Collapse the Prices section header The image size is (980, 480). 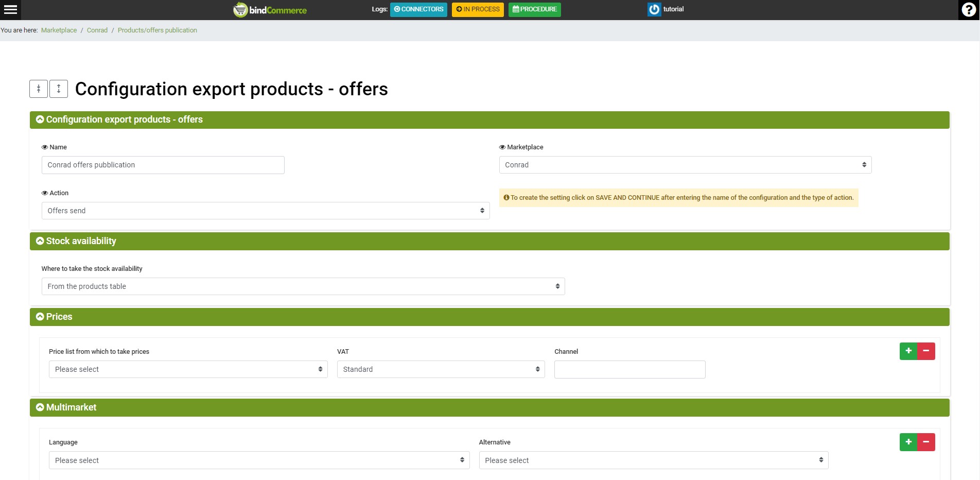(x=40, y=317)
